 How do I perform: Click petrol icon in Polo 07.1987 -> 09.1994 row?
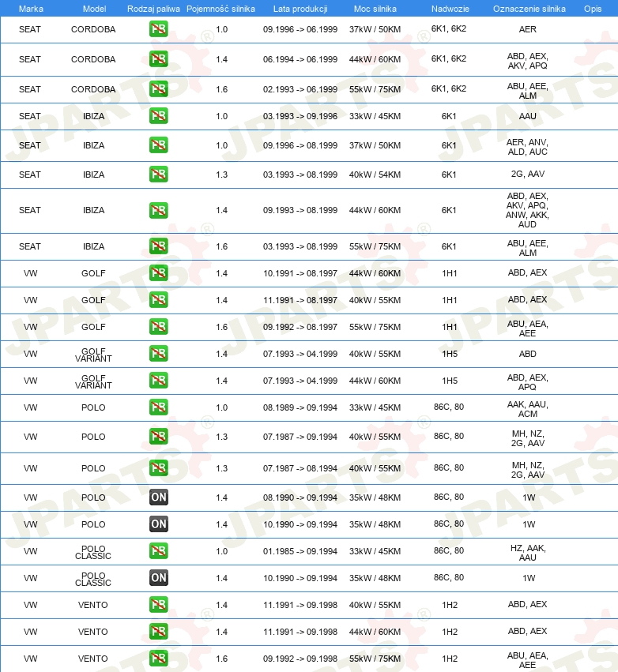pyautogui.click(x=158, y=437)
